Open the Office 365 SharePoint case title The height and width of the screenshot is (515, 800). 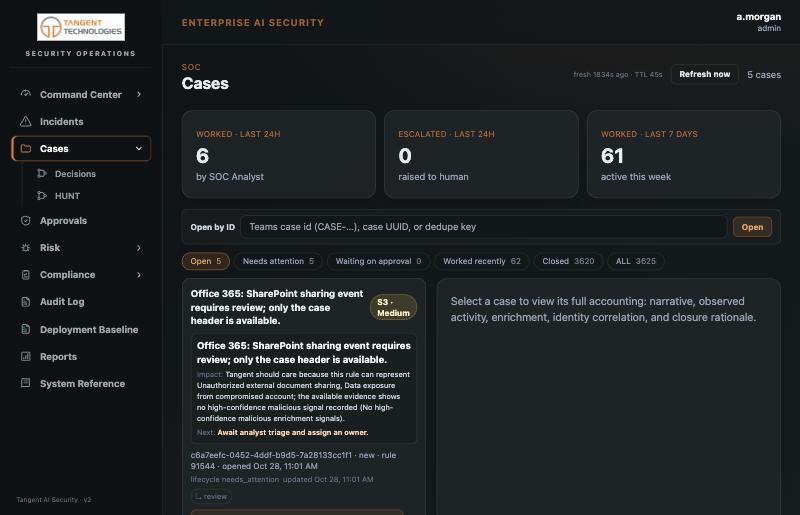tap(277, 307)
